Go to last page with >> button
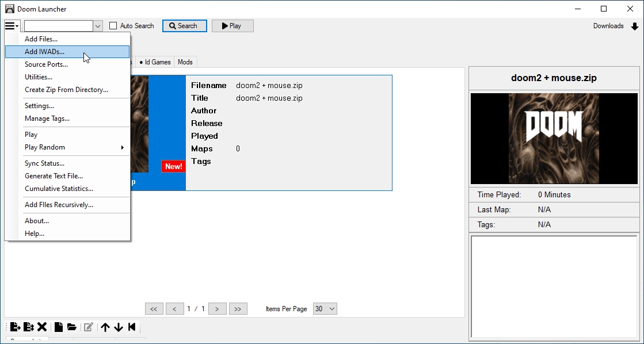644x344 pixels. click(x=238, y=309)
